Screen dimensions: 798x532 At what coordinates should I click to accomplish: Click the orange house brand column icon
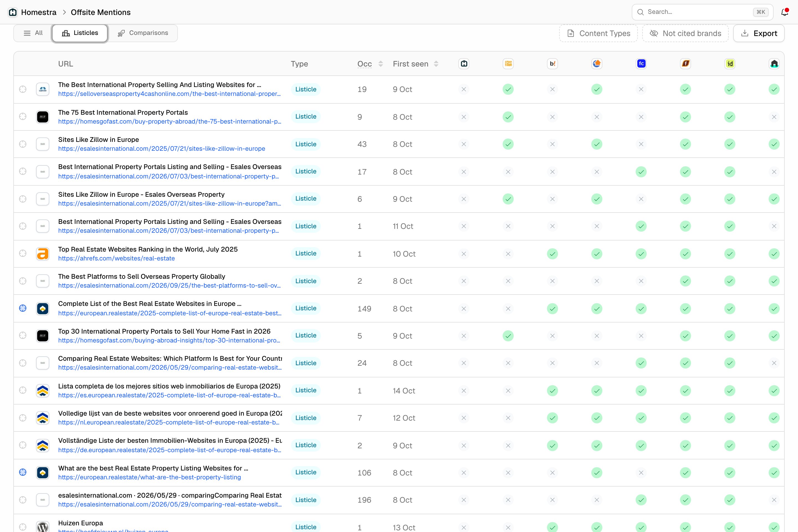[597, 63]
